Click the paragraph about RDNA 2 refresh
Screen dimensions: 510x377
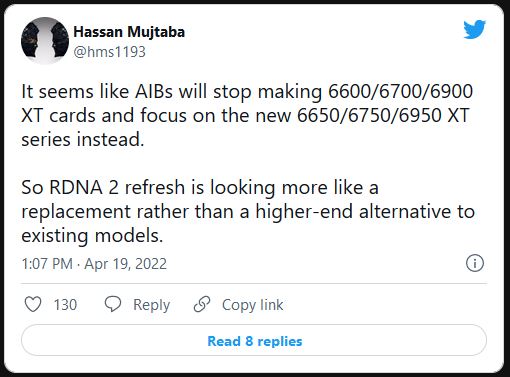click(248, 211)
